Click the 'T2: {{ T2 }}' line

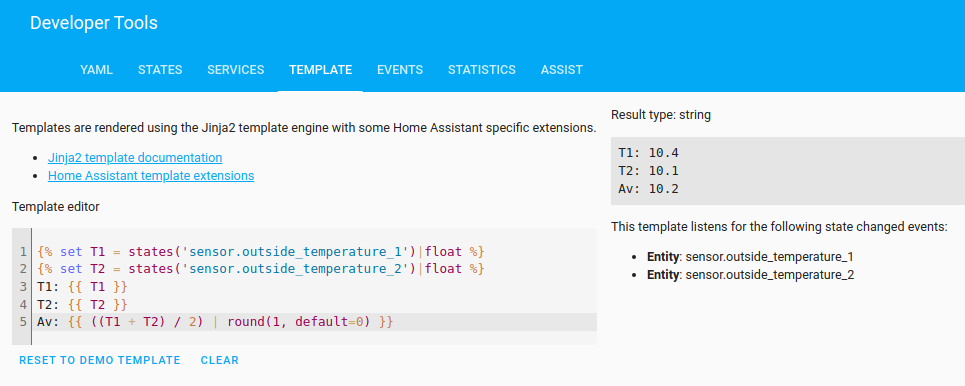(x=82, y=304)
